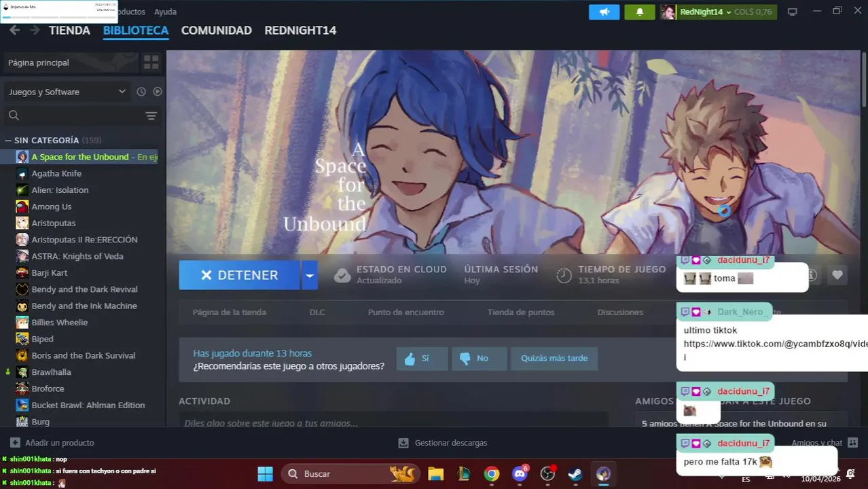Click Bendy and the Ink Machine icon
Viewport: 868px width, 489px height.
22,306
